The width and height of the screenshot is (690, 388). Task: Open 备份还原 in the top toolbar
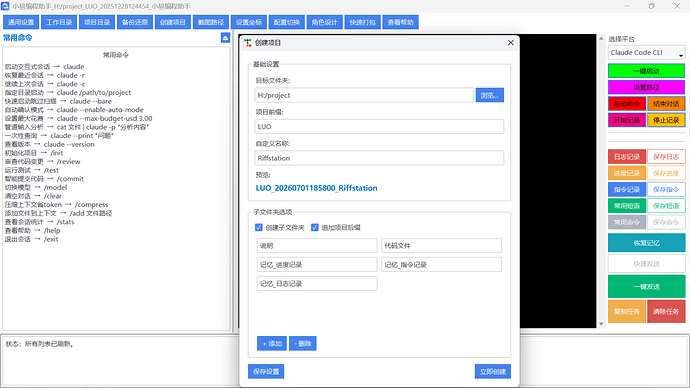click(x=135, y=22)
